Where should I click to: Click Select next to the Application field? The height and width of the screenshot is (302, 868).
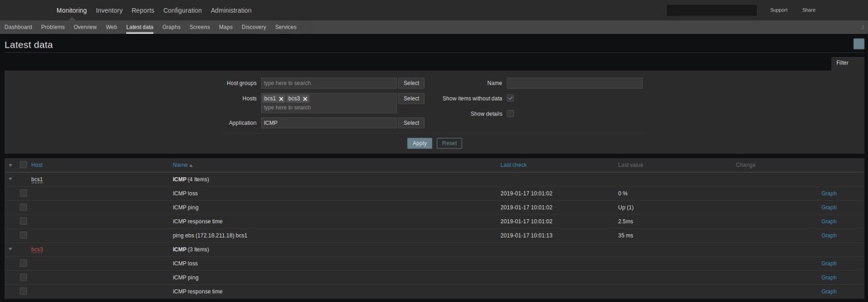point(411,123)
